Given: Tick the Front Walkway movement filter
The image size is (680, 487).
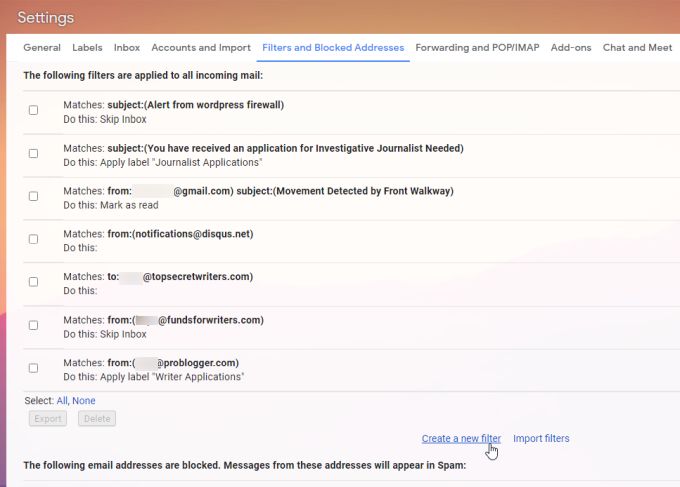Looking at the screenshot, I should [x=33, y=196].
